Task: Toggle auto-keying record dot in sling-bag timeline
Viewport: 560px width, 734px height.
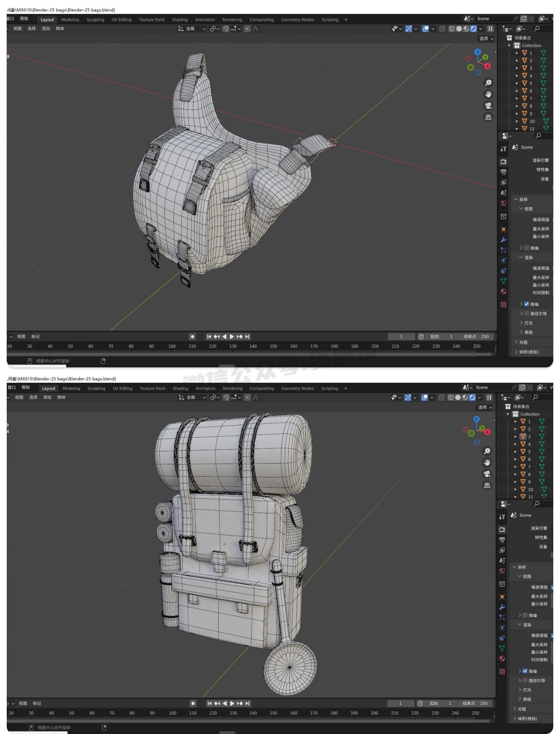Action: tap(192, 336)
